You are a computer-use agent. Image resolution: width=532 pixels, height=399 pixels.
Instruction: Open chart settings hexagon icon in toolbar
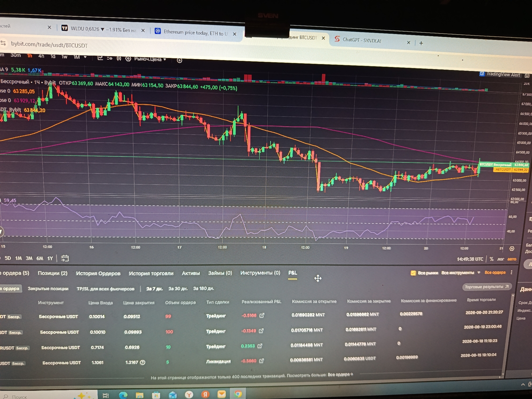tap(128, 59)
